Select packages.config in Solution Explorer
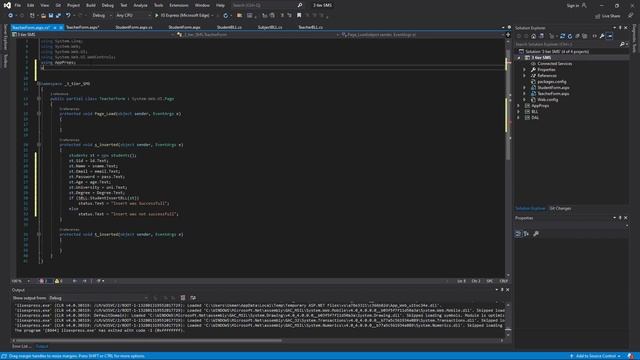 click(x=551, y=82)
